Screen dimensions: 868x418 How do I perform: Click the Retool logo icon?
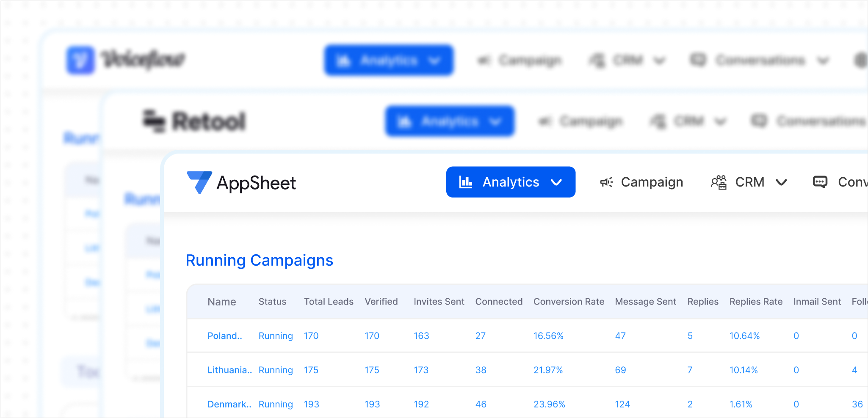pos(154,121)
